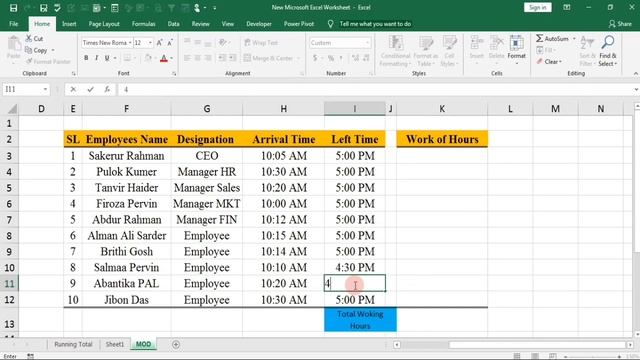Switch to Page Layout tab
Image resolution: width=640 pixels, height=360 pixels.
coord(104,24)
